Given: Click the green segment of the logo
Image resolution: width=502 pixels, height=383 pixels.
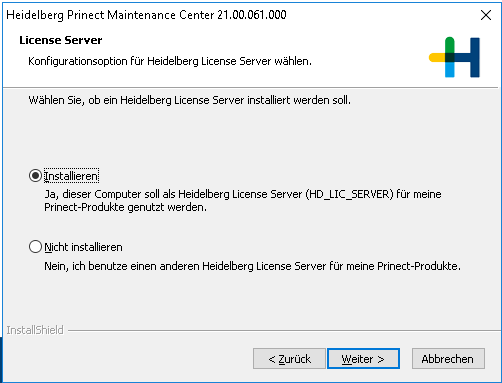Looking at the screenshot, I should point(450,45).
